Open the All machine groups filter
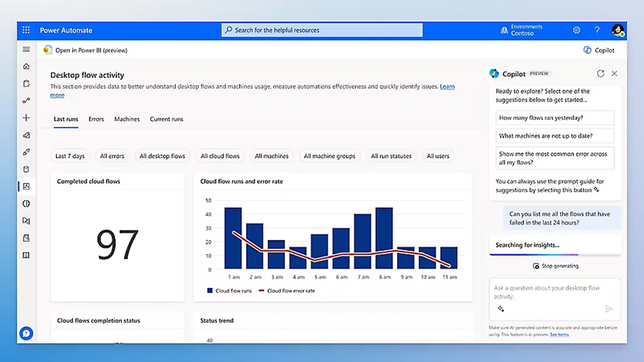 click(x=329, y=156)
